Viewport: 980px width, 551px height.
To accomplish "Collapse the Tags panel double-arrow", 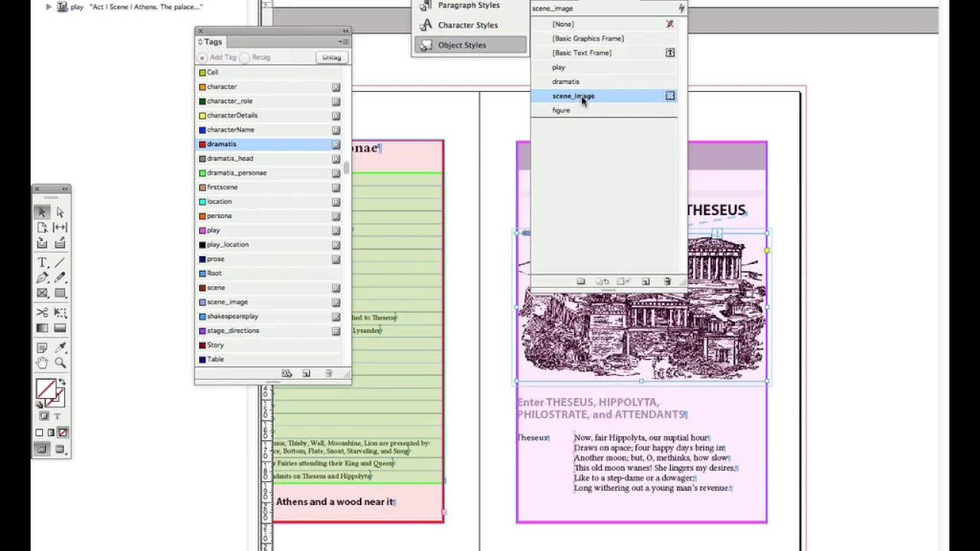I will coord(345,31).
